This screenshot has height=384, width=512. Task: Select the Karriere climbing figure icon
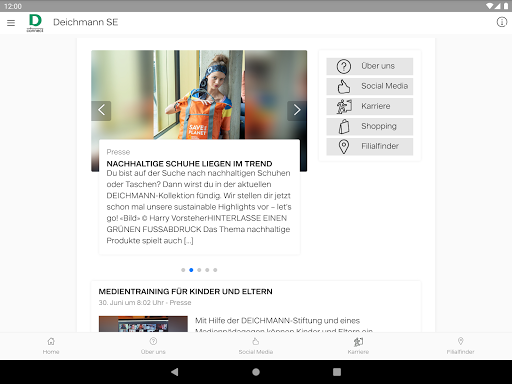click(344, 106)
